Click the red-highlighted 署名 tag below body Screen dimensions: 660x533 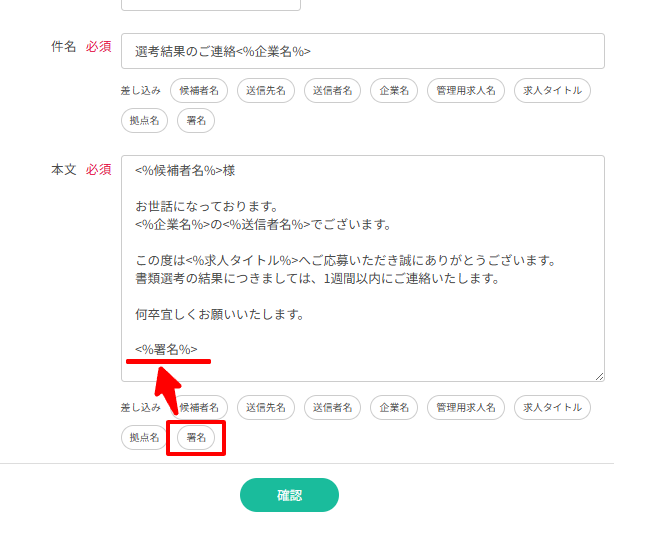[x=196, y=438]
